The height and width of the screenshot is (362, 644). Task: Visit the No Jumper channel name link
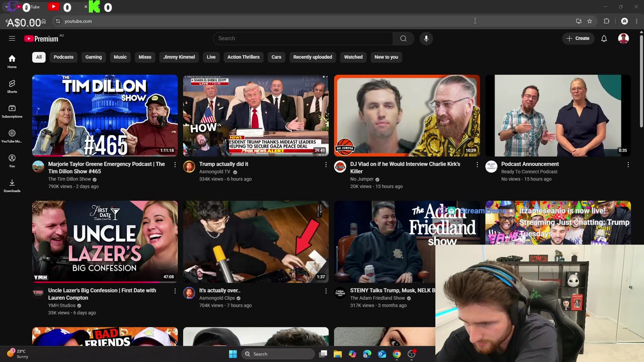click(362, 179)
